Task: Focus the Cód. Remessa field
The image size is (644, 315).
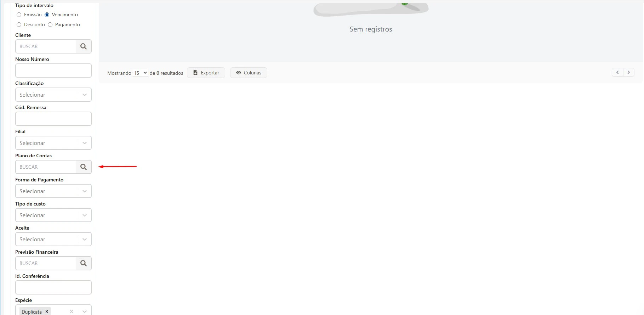Action: 53,119
